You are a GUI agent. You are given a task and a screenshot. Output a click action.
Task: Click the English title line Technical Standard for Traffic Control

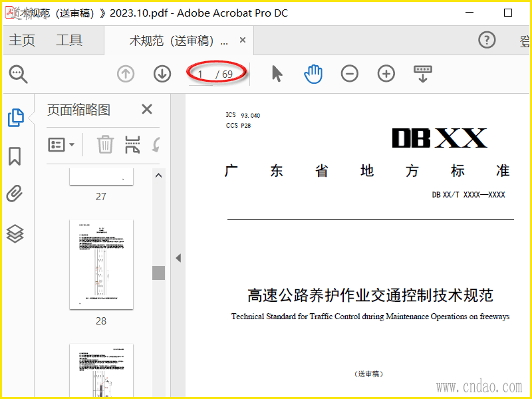(370, 317)
